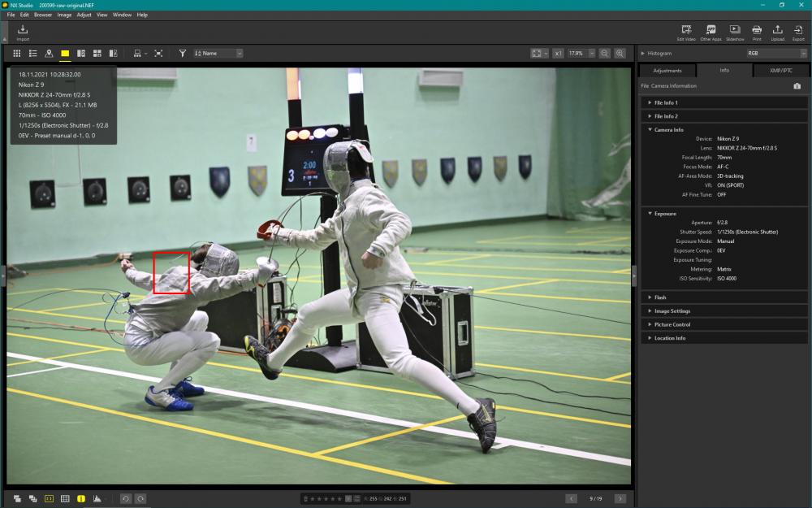Rotate the image counterclockwise
Image resolution: width=812 pixels, height=508 pixels.
click(x=125, y=499)
